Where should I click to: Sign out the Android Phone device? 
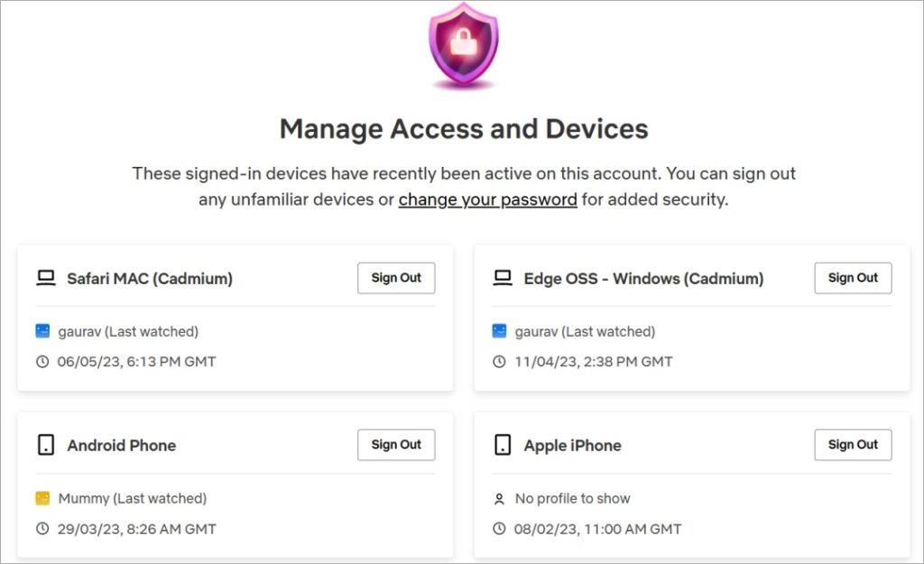pyautogui.click(x=396, y=445)
